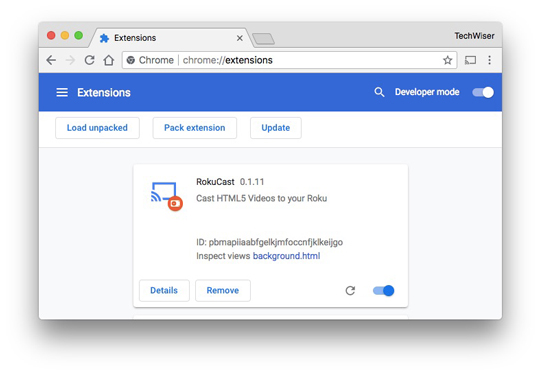Click Pack extension button
This screenshot has height=374, width=540.
tap(195, 128)
